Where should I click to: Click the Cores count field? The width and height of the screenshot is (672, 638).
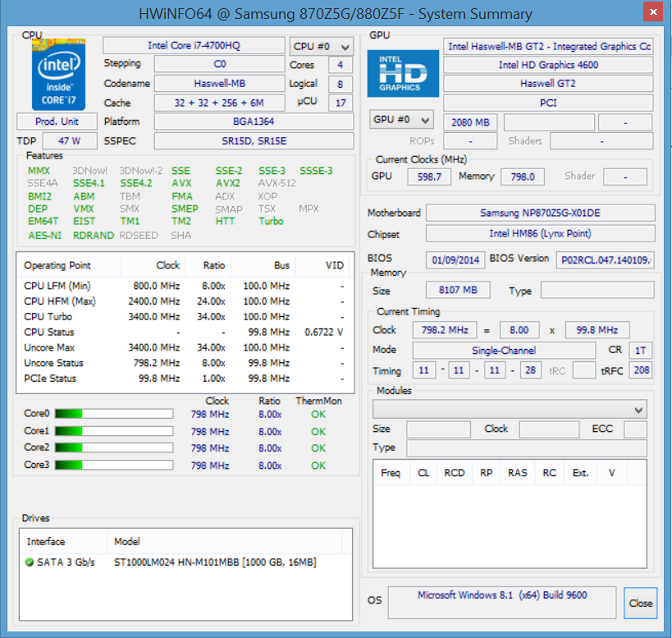point(341,65)
